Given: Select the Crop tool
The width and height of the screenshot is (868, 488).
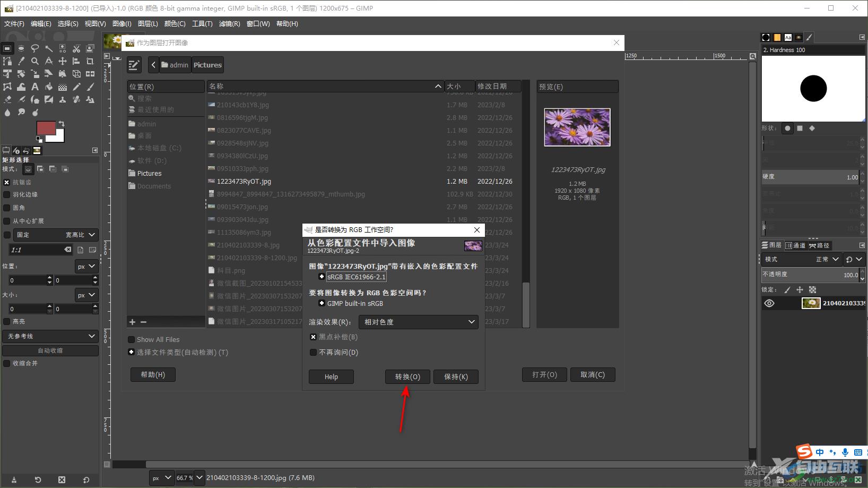Looking at the screenshot, I should [x=90, y=61].
